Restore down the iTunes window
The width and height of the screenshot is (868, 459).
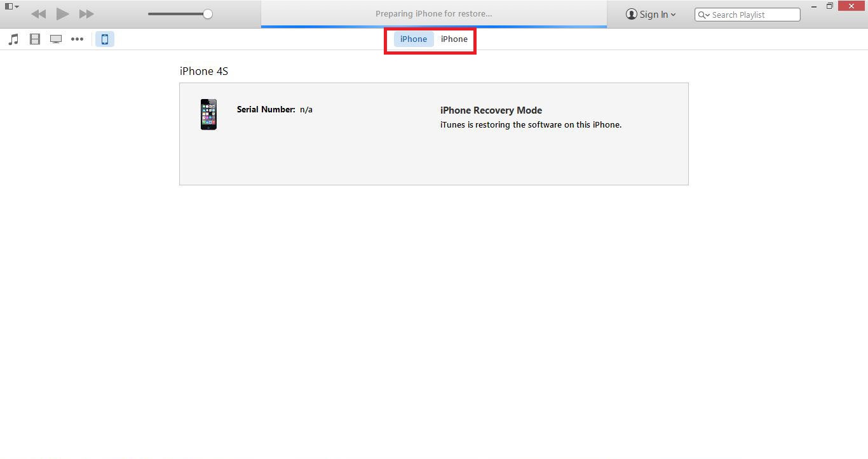(x=830, y=6)
